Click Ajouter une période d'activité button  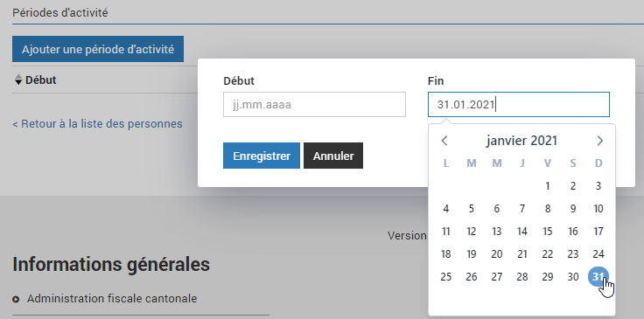click(x=98, y=49)
